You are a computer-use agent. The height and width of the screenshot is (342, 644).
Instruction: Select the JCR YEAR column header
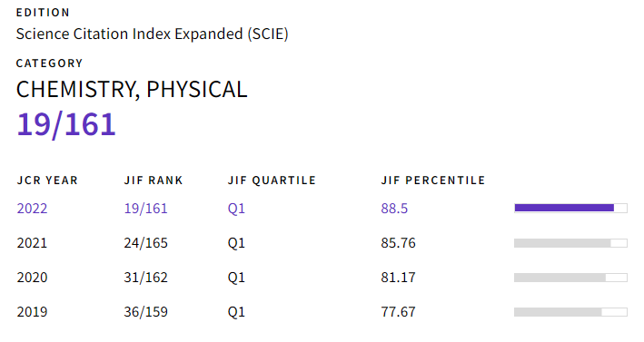pyautogui.click(x=47, y=181)
